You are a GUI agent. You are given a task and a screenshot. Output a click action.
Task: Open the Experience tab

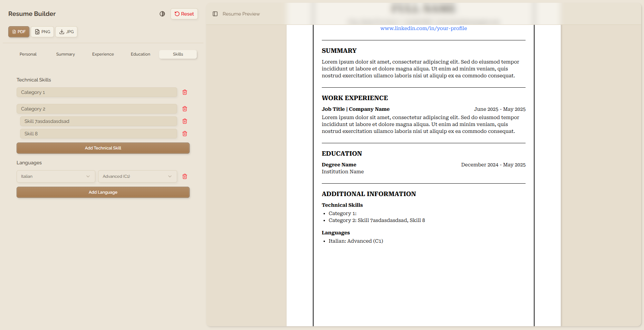pos(103,54)
